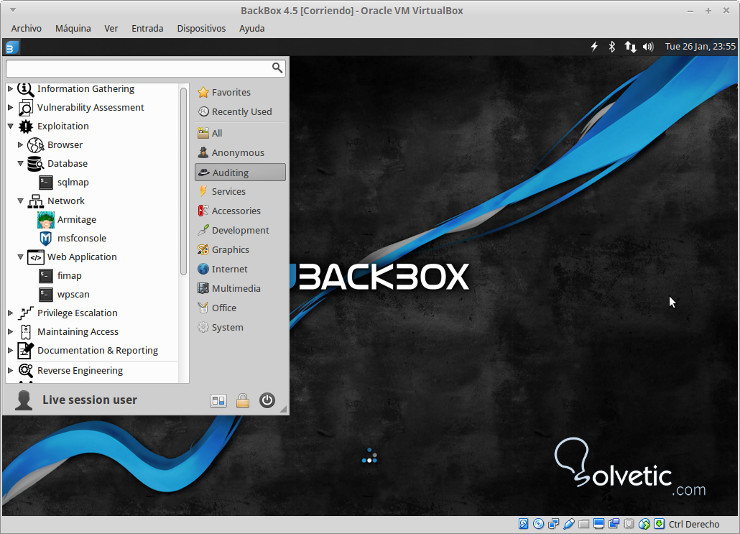740x534 pixels.
Task: Click the Live session user avatar
Action: click(x=24, y=400)
